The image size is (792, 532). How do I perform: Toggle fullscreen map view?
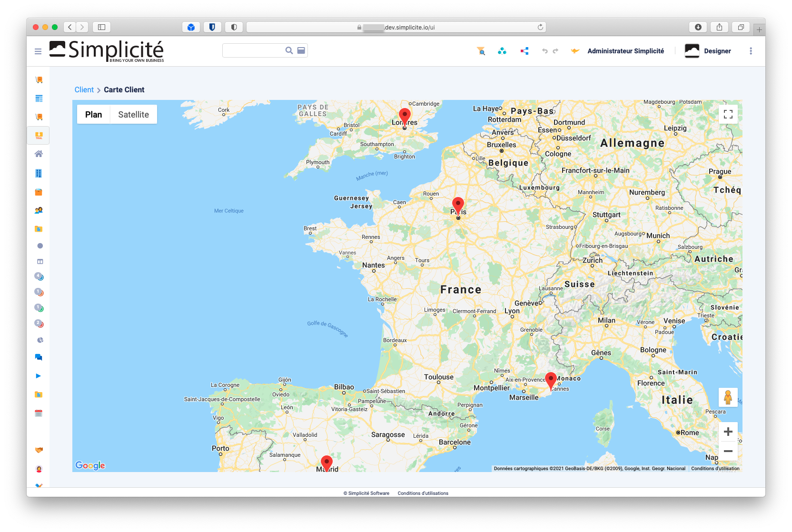728,114
